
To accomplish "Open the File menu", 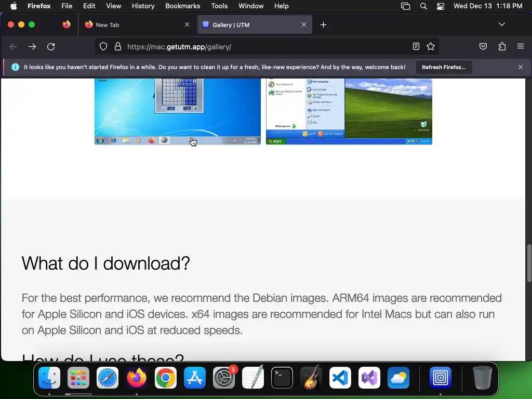I will pos(67,6).
